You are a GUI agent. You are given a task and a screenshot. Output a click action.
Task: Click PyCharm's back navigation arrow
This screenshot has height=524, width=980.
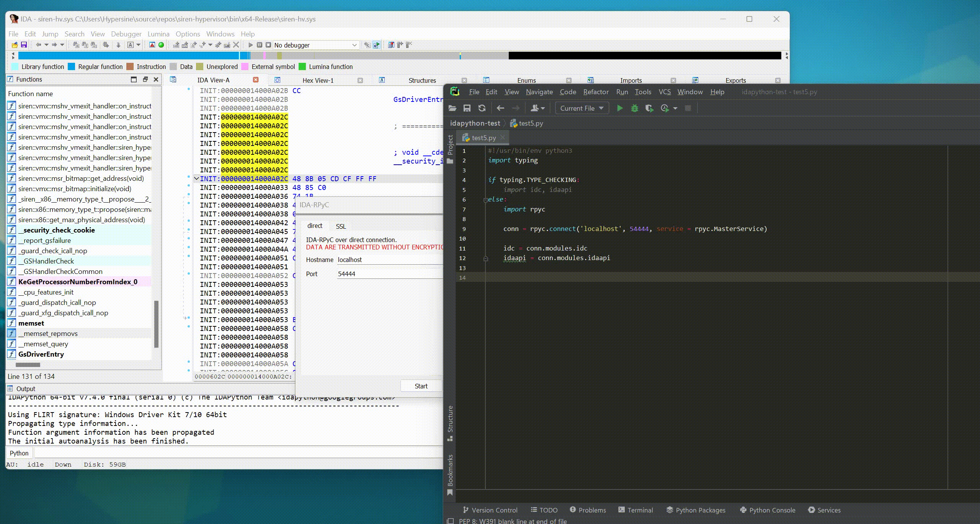[x=500, y=108]
